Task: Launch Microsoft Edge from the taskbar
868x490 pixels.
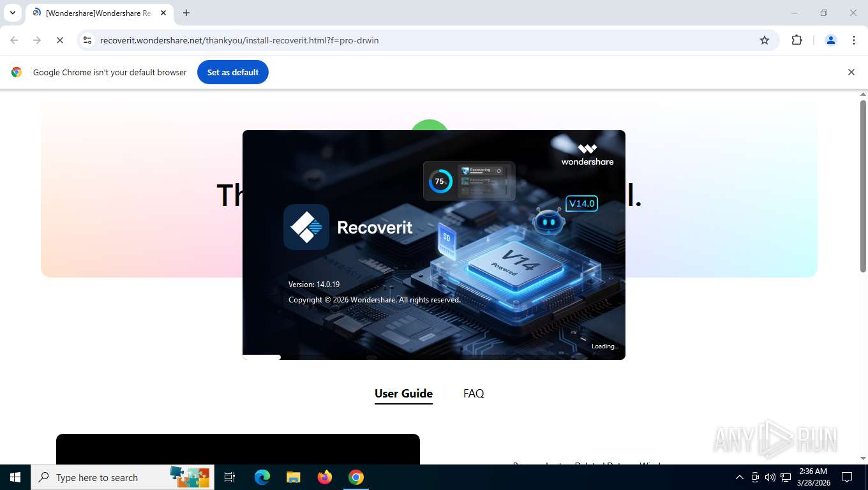Action: 262,477
